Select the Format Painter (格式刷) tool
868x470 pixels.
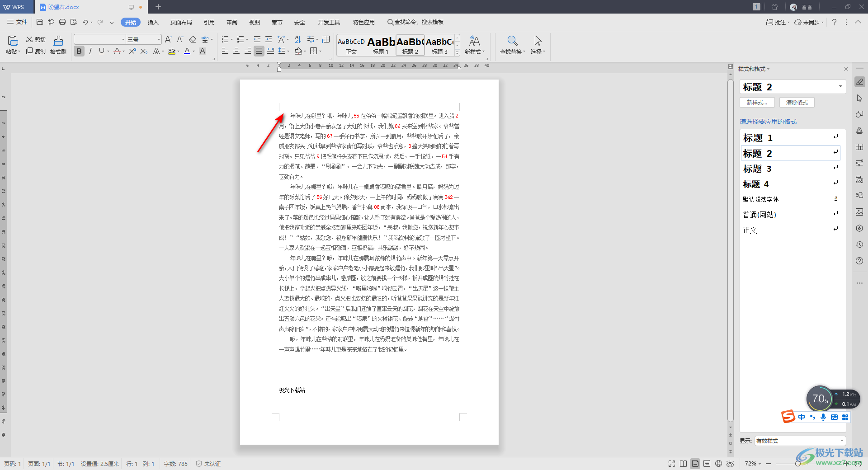(x=58, y=45)
